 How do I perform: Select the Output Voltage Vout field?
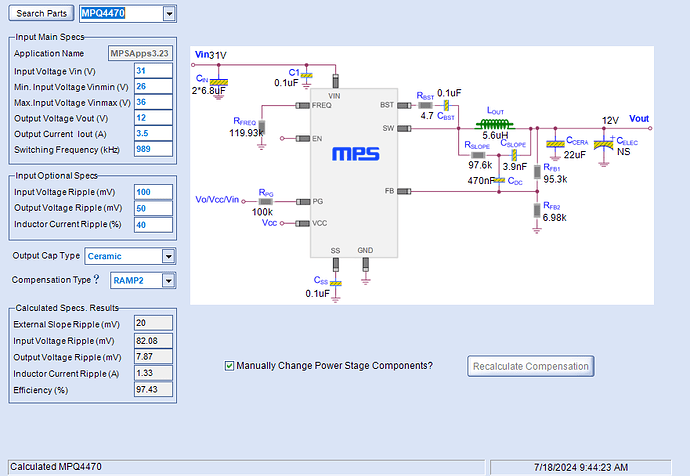pos(153,118)
